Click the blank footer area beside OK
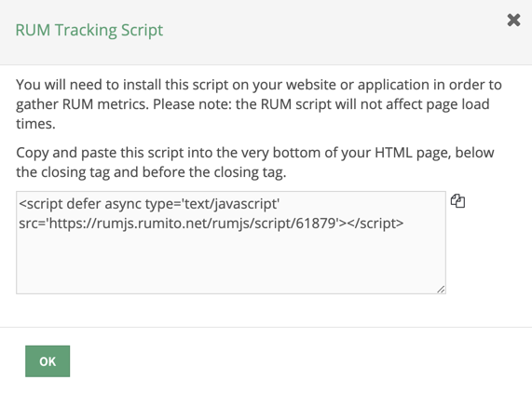 [x=298, y=361]
